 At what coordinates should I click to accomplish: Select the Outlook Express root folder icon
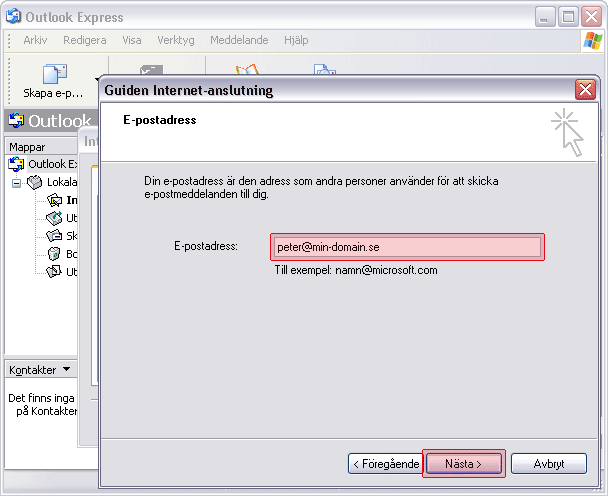[x=16, y=164]
